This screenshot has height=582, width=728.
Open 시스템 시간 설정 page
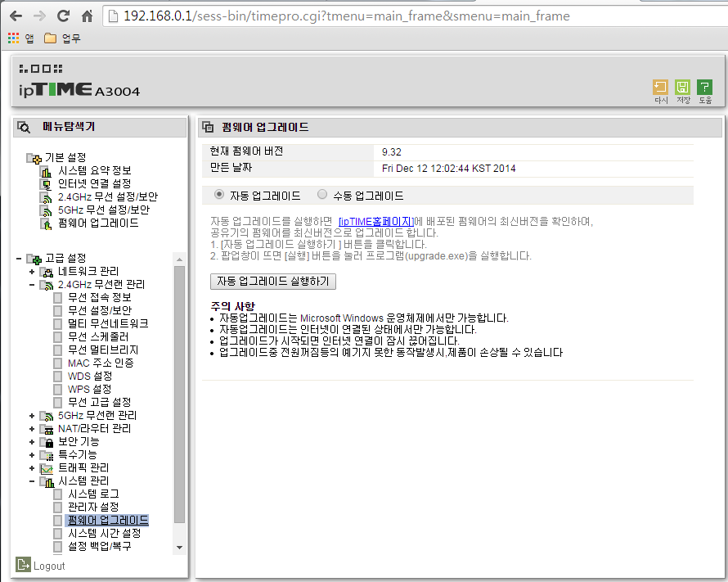click(104, 533)
